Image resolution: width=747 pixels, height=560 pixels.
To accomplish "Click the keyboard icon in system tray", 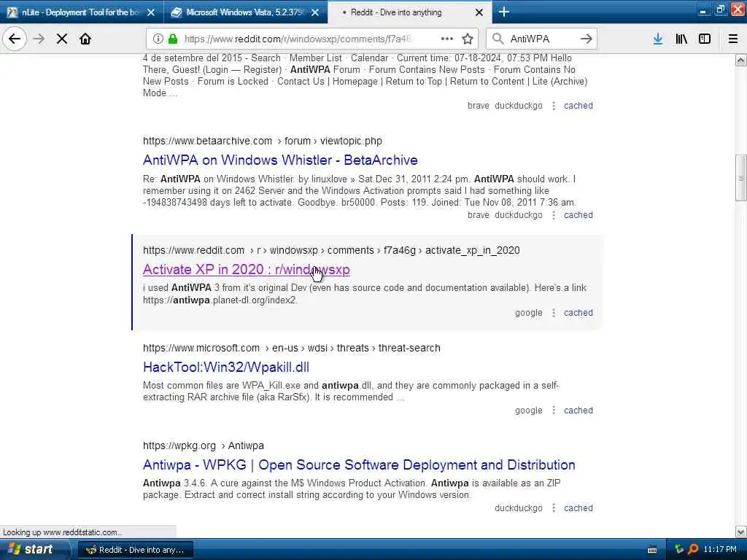I will (x=652, y=550).
